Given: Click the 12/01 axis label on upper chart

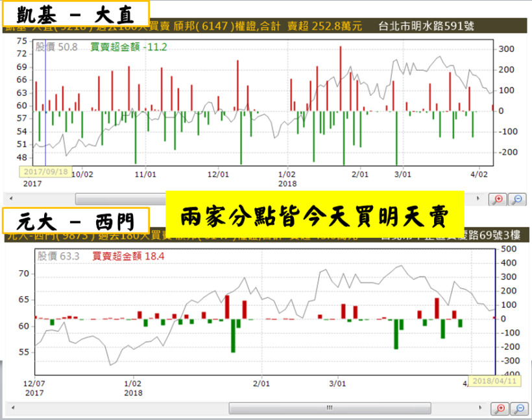Looking at the screenshot, I should click(218, 174).
